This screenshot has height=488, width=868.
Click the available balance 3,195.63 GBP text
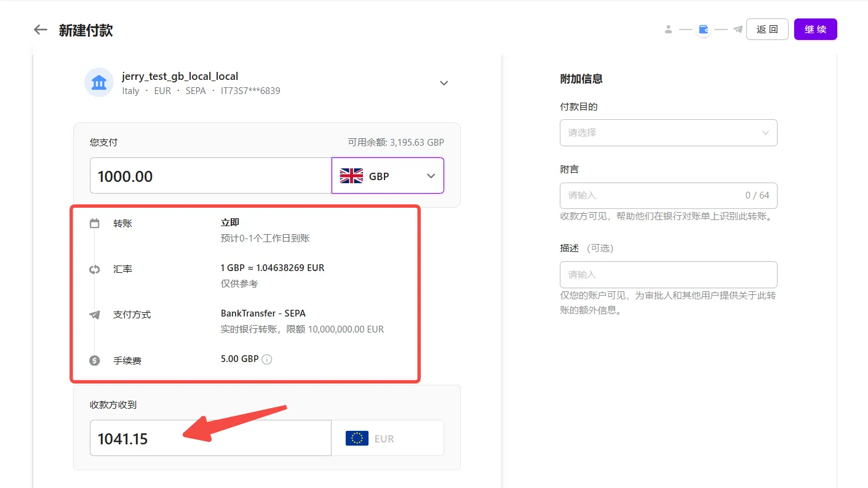(396, 142)
